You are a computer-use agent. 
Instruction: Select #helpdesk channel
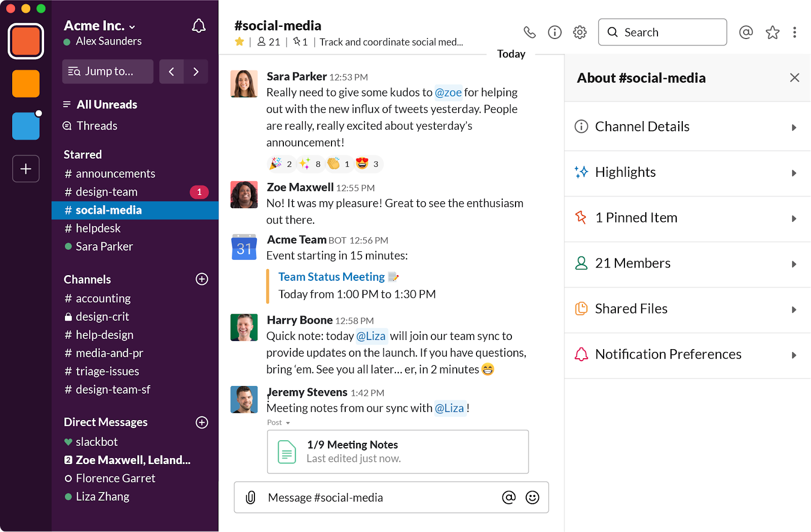pyautogui.click(x=135, y=229)
